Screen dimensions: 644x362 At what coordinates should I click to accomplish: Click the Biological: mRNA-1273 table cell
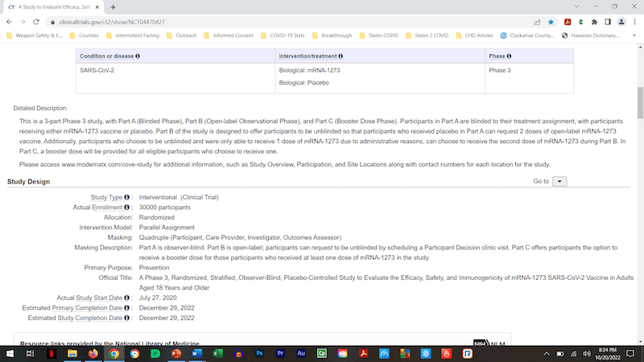point(309,71)
